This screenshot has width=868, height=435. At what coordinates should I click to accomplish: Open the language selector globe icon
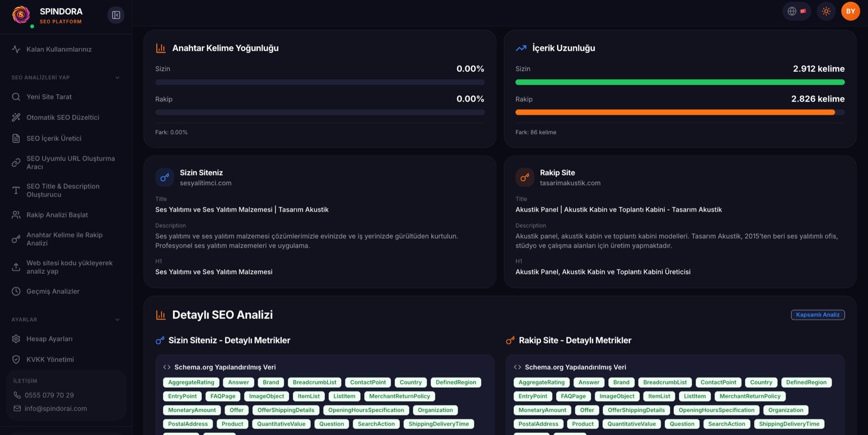tap(792, 11)
